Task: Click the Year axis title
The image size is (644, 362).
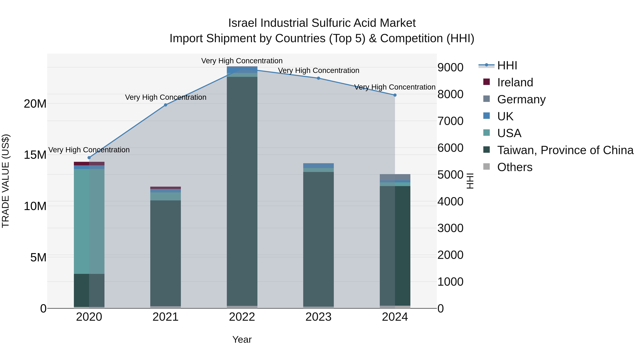Action: pos(242,340)
